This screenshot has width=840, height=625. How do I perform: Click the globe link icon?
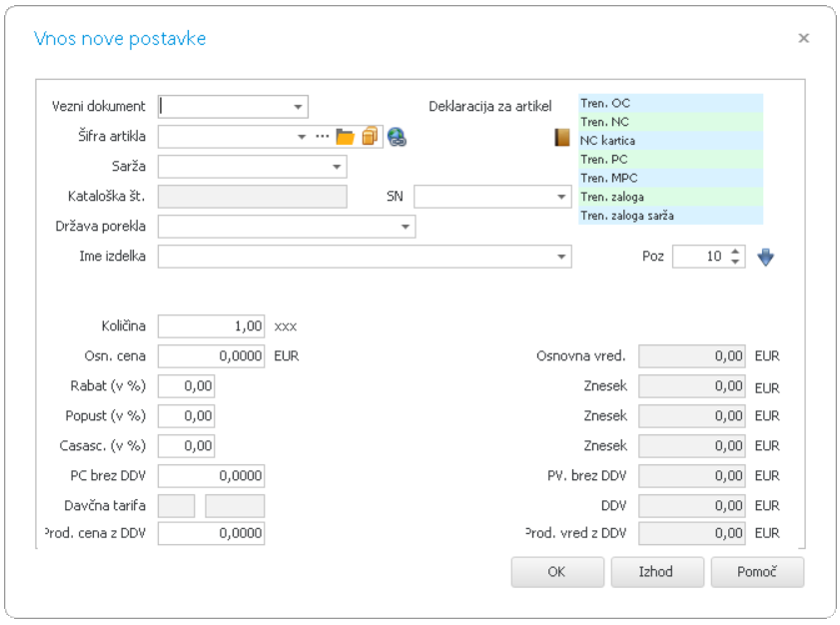click(397, 137)
